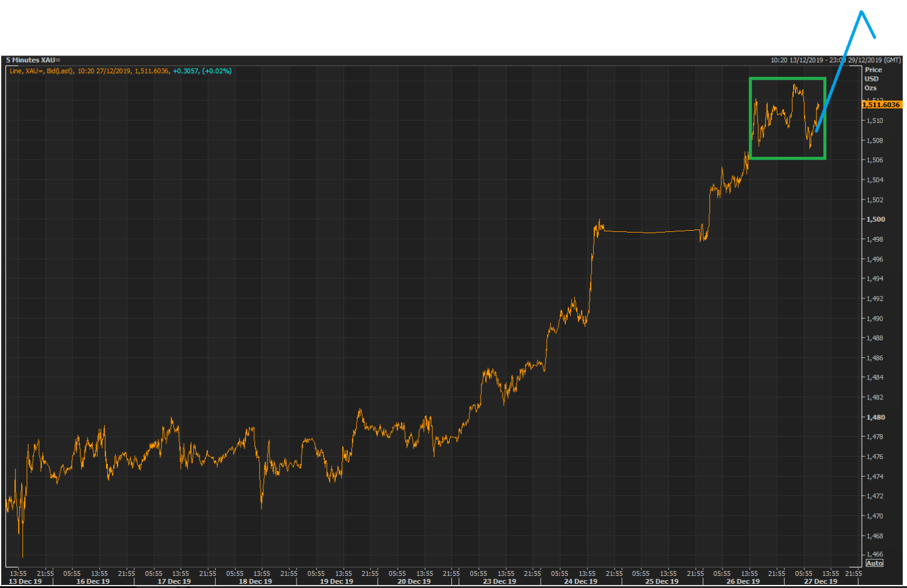Select the orange 1,511.6036 last price tag
Image resolution: width=907 pixels, height=588 pixels.
882,105
